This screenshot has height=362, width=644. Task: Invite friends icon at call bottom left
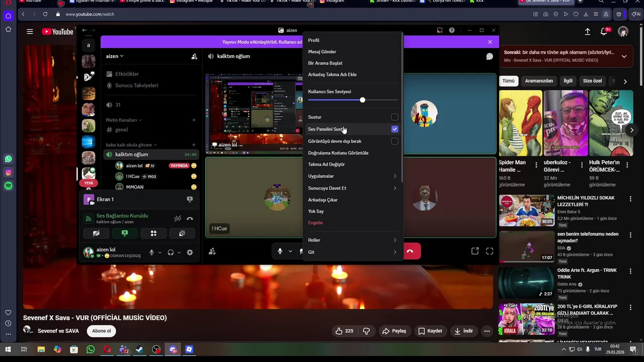click(212, 251)
